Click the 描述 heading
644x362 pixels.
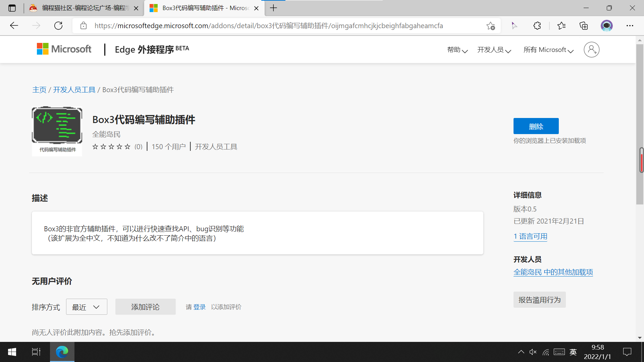coord(40,198)
